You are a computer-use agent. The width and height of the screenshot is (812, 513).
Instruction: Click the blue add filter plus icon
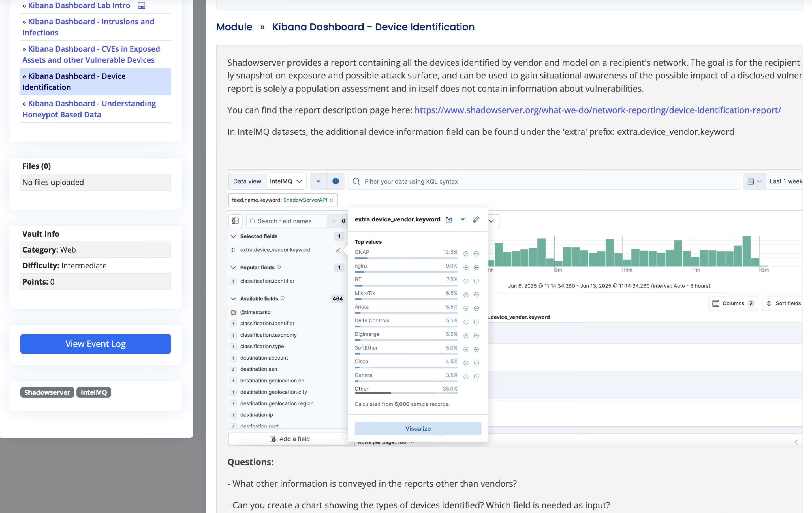click(x=336, y=181)
